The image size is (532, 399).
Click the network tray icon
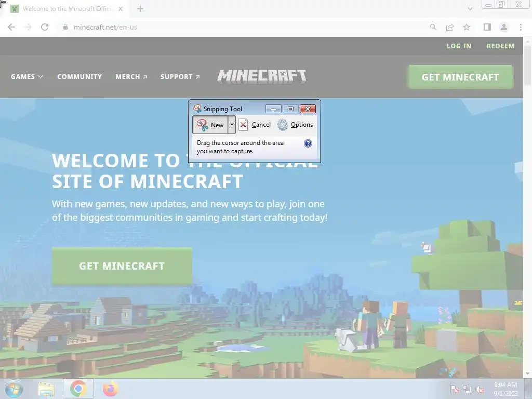coord(467,390)
